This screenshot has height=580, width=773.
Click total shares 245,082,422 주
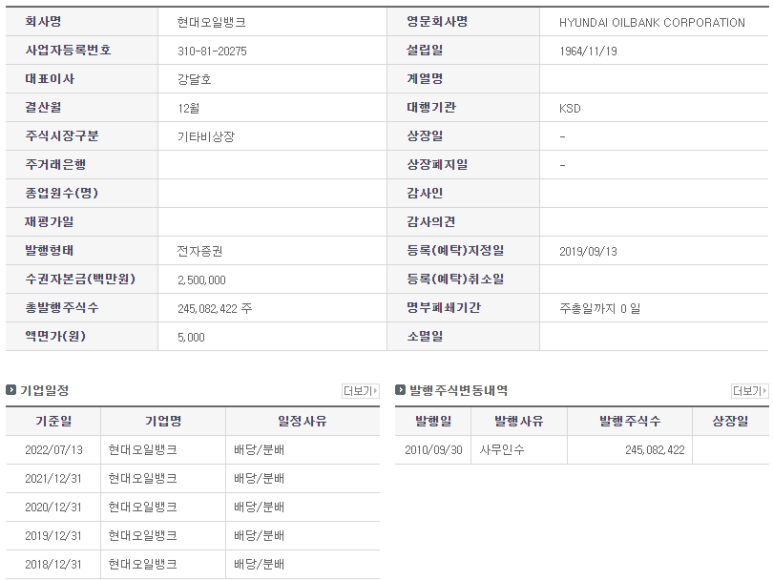click(215, 308)
